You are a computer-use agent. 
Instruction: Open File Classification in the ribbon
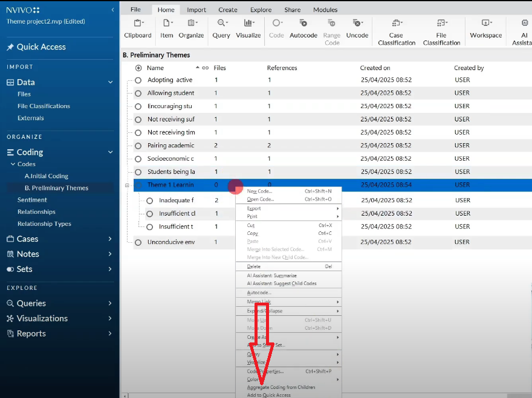[x=441, y=32]
